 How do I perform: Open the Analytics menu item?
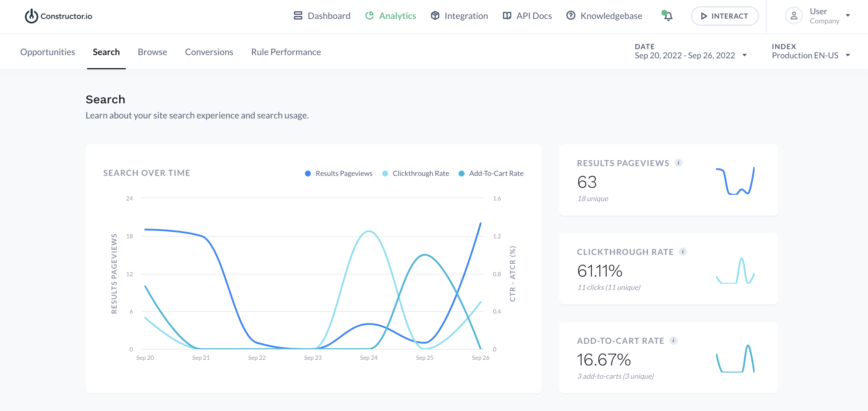point(390,16)
